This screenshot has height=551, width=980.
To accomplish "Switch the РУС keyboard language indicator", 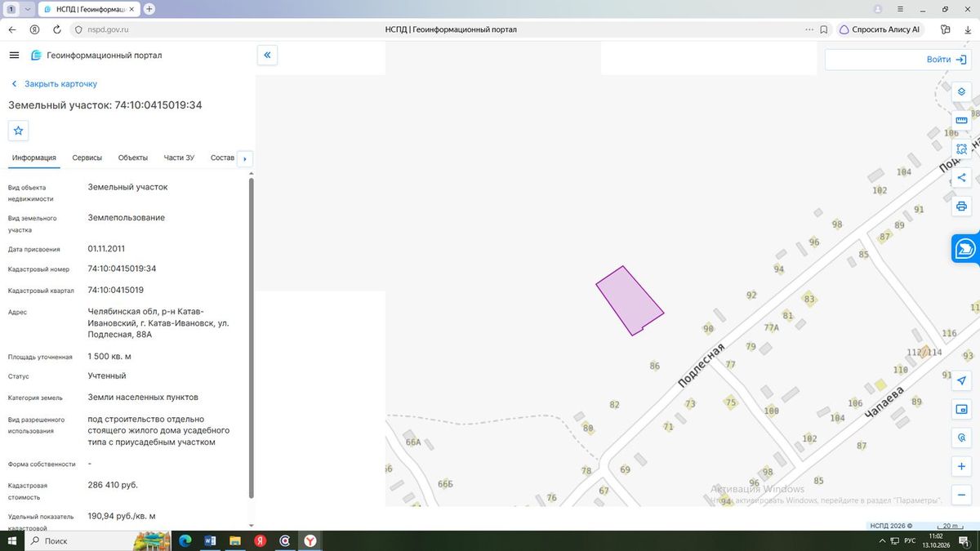I will click(910, 541).
